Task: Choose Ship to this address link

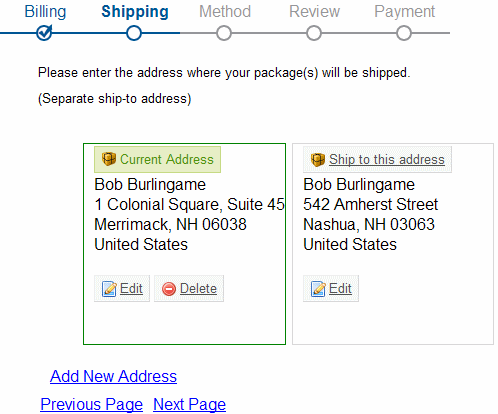Action: (x=387, y=159)
